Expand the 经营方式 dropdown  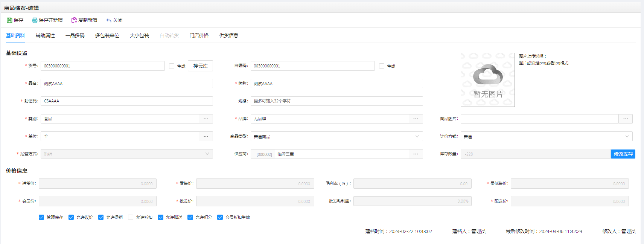coord(207,154)
